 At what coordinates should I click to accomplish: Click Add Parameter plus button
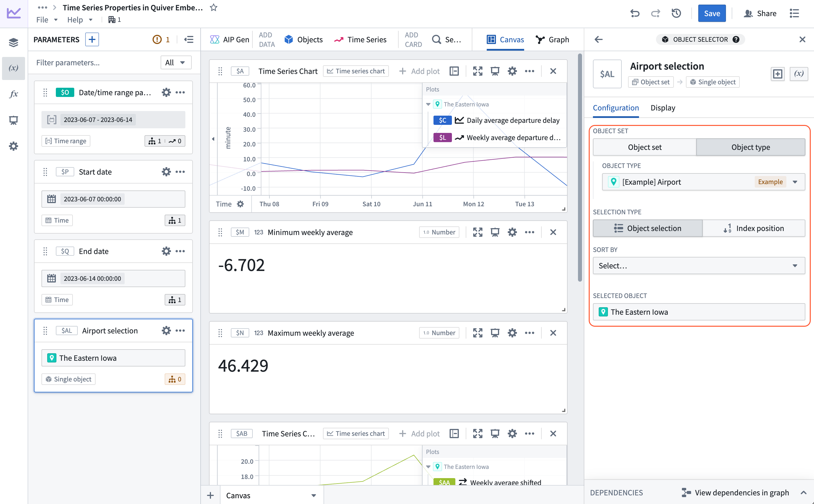pos(92,39)
